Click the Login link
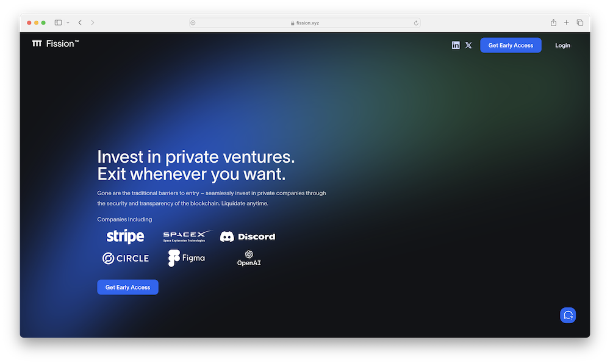This screenshot has height=364, width=610. [x=562, y=46]
